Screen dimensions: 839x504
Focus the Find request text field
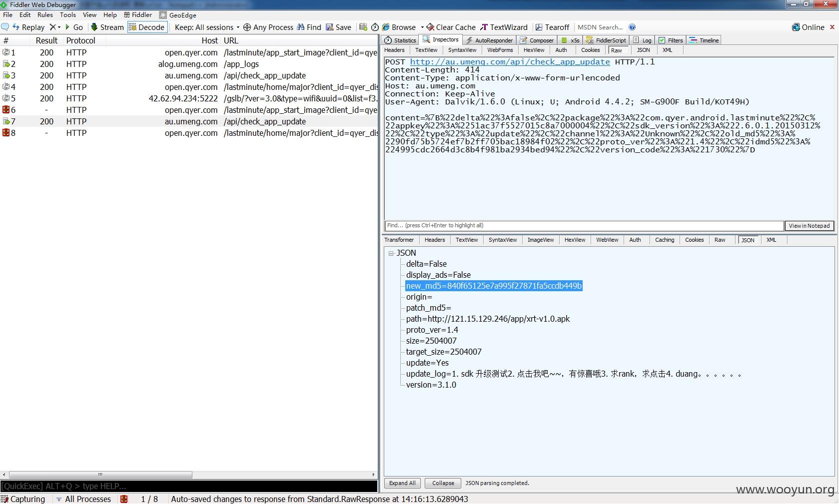tap(584, 226)
